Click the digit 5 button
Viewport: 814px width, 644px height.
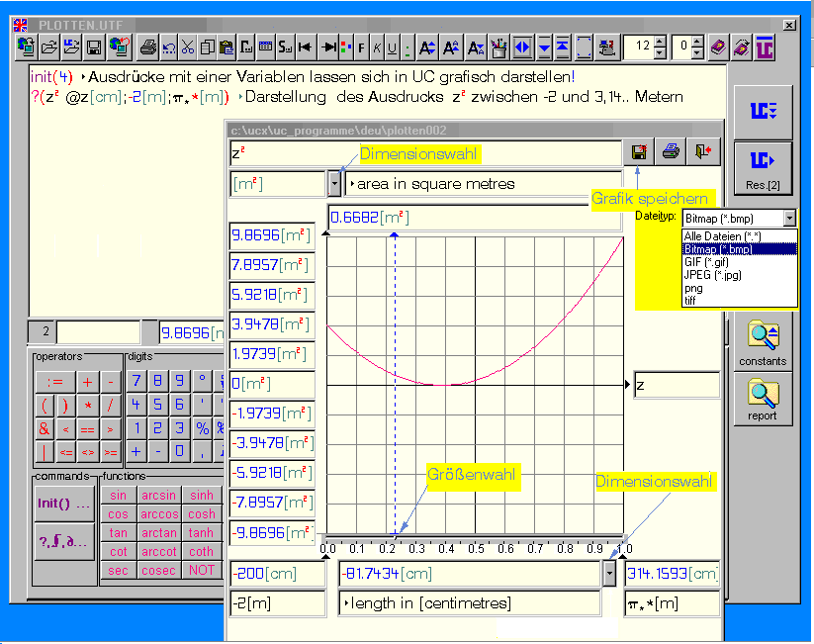tap(158, 405)
